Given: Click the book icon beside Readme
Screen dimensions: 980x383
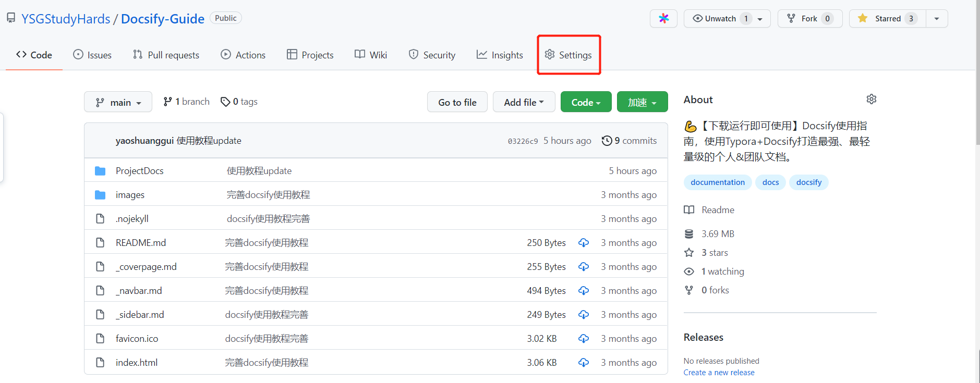Looking at the screenshot, I should click(x=689, y=210).
